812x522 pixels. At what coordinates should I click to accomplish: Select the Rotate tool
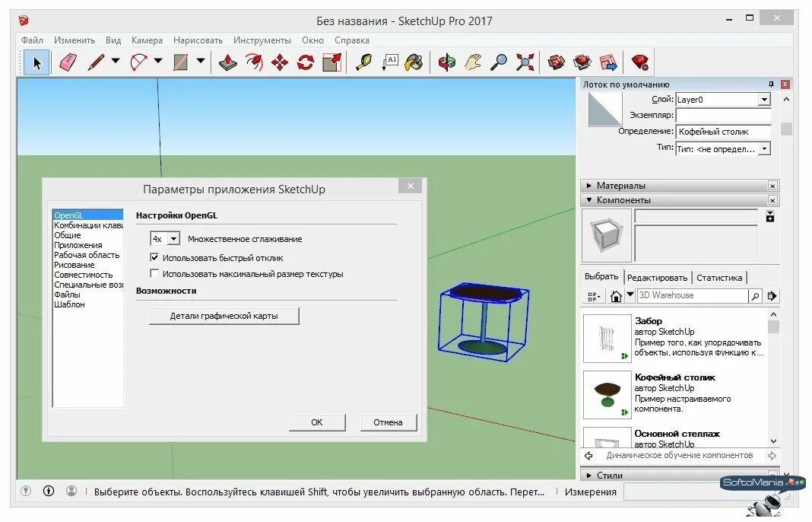coord(306,62)
